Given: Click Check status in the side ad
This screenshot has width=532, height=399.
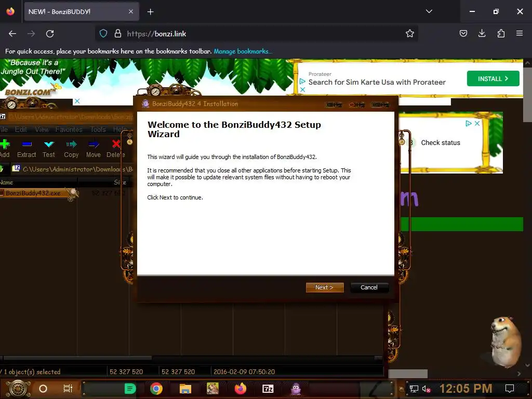Looking at the screenshot, I should point(441,143).
